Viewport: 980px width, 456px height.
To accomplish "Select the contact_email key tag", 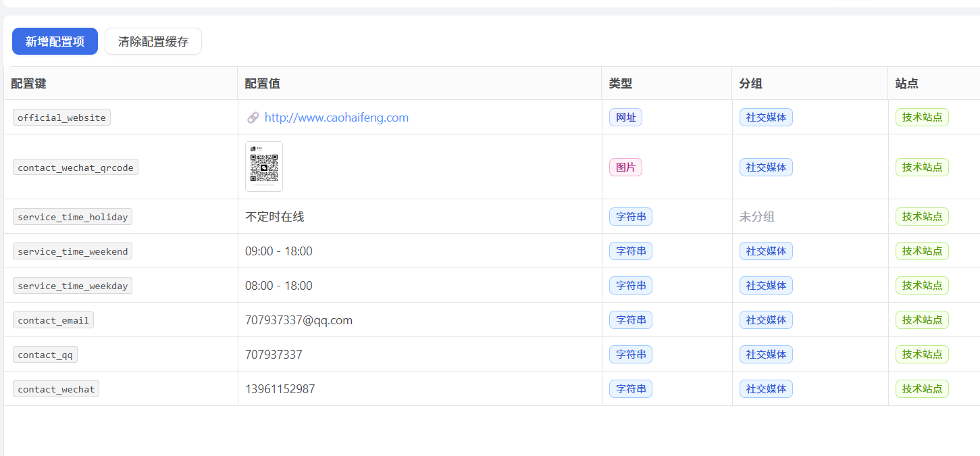I will [x=53, y=320].
